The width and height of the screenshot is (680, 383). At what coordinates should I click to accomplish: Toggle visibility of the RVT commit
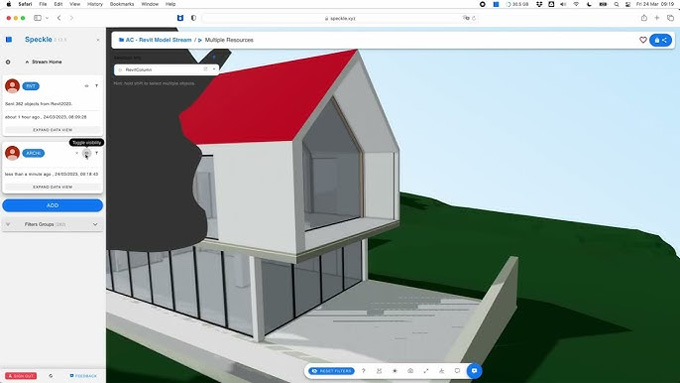pos(87,86)
